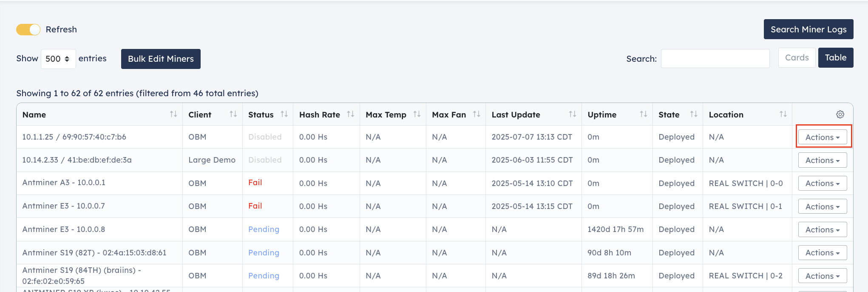The height and width of the screenshot is (292, 868).
Task: Sort table by Last Update column arrows
Action: coord(573,114)
